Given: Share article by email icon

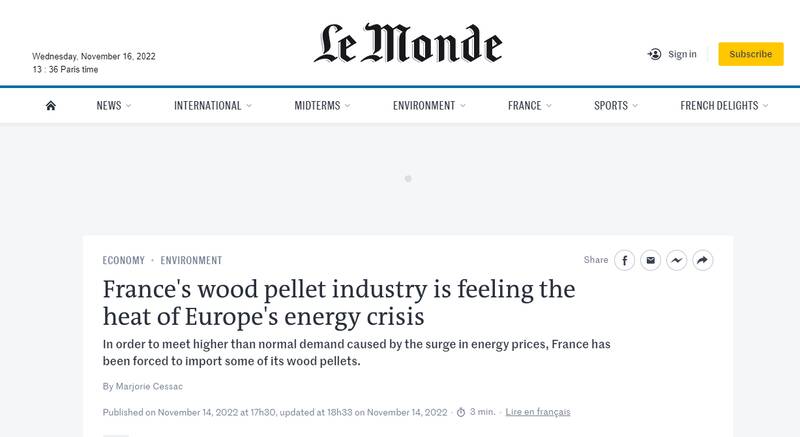Looking at the screenshot, I should coord(651,260).
